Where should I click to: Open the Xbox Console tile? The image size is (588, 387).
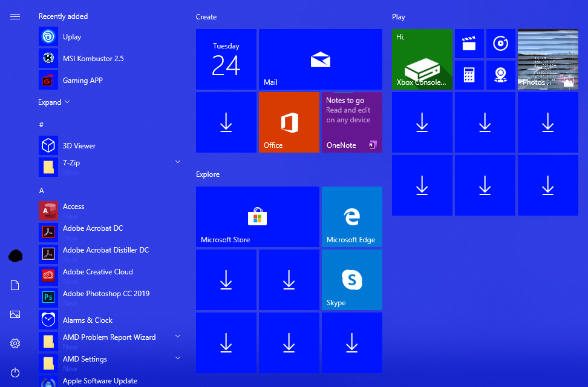tap(422, 59)
